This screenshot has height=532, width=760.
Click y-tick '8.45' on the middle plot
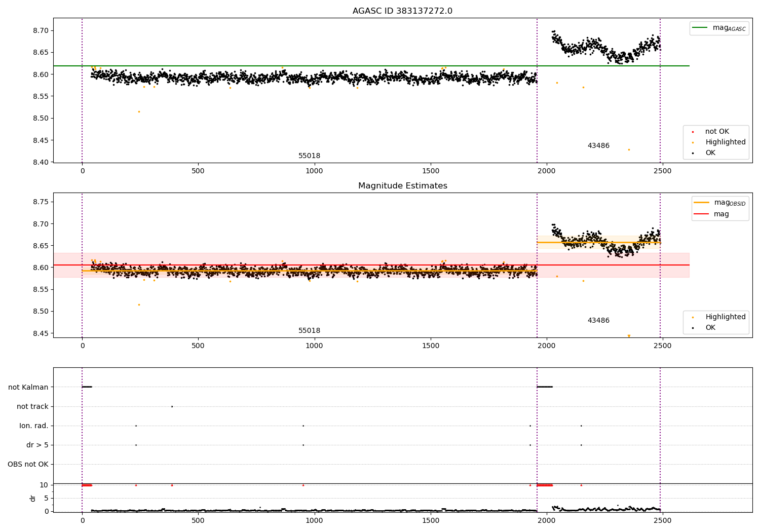coord(42,333)
